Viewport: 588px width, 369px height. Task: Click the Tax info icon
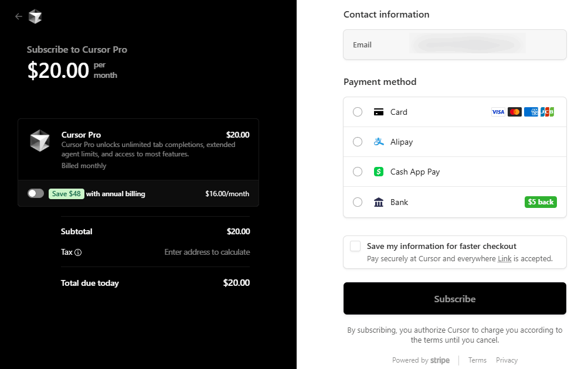[78, 252]
